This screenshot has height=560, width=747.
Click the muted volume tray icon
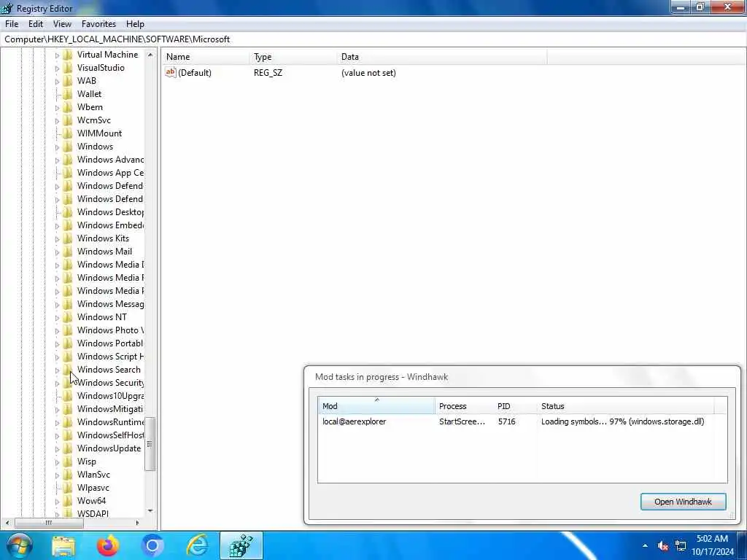(x=662, y=545)
